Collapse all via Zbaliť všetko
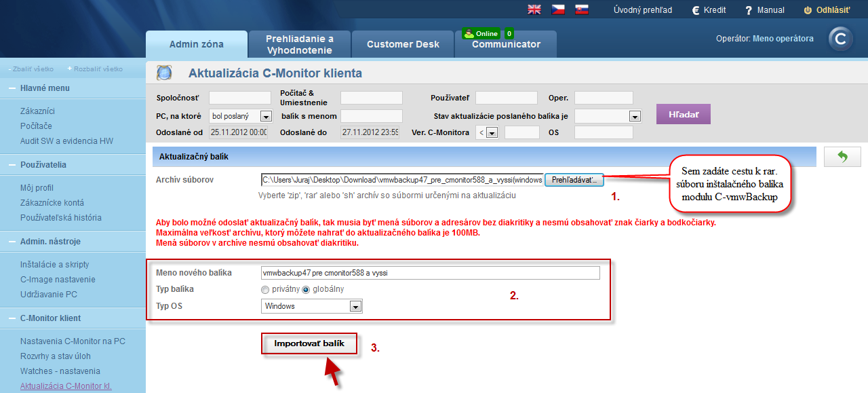The image size is (868, 393). point(31,69)
